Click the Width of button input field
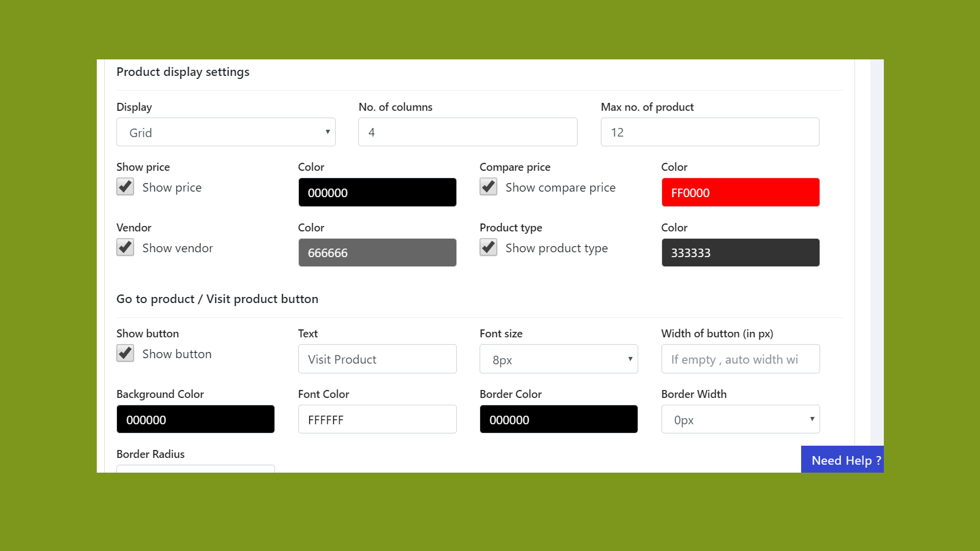The image size is (980, 551). pyautogui.click(x=741, y=359)
